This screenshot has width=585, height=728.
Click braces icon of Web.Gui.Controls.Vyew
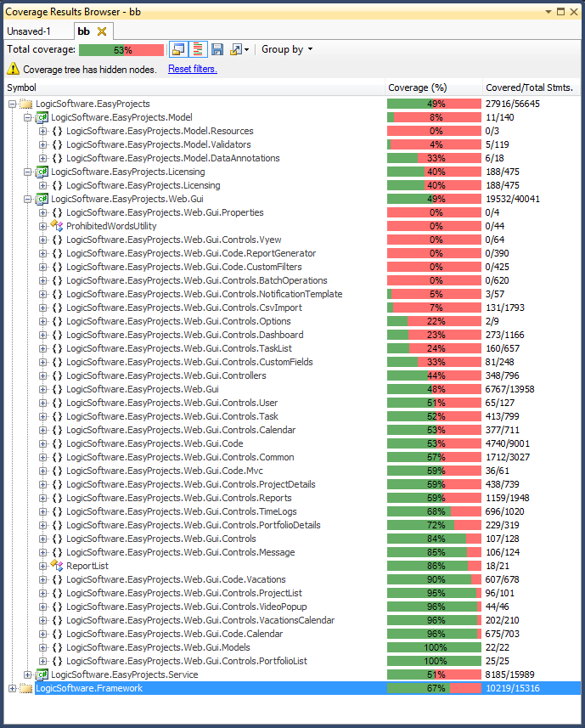pos(57,240)
